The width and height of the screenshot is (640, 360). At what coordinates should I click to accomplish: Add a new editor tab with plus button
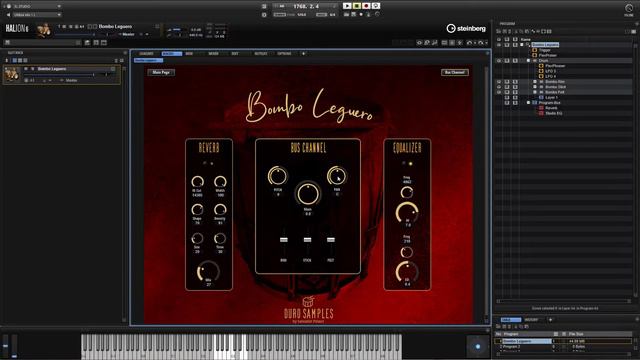pyautogui.click(x=303, y=54)
